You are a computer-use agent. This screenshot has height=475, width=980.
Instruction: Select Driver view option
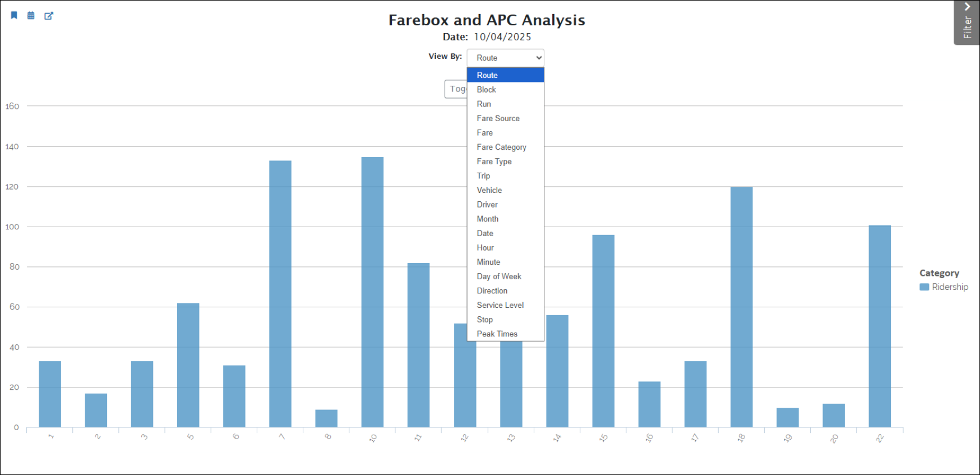(x=487, y=205)
